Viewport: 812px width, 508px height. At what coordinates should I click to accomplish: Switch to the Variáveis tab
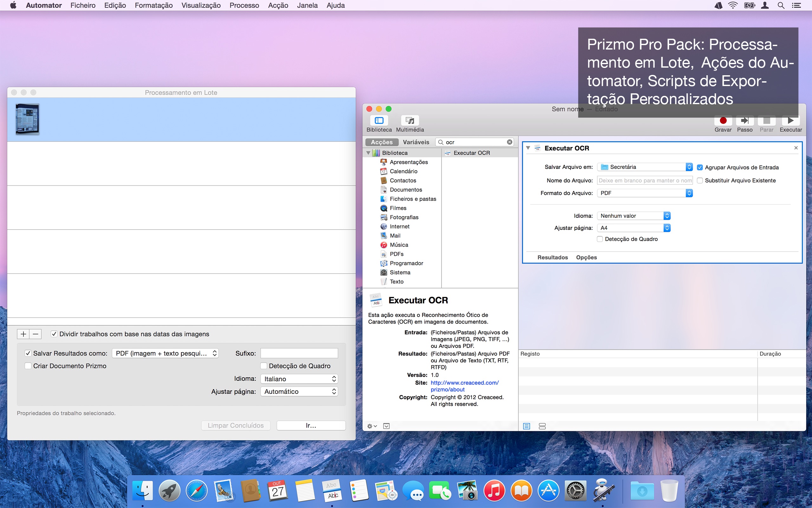click(x=416, y=142)
